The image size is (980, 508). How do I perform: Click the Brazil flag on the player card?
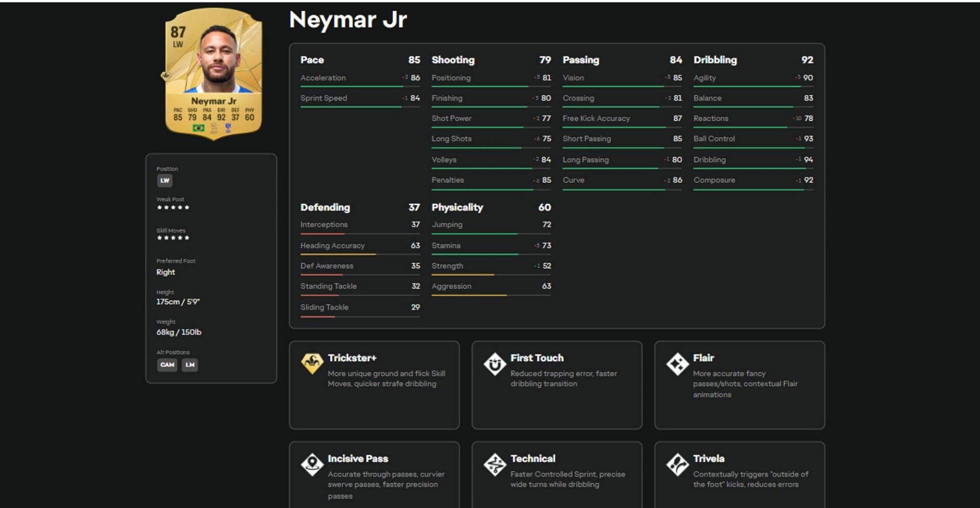tap(199, 128)
